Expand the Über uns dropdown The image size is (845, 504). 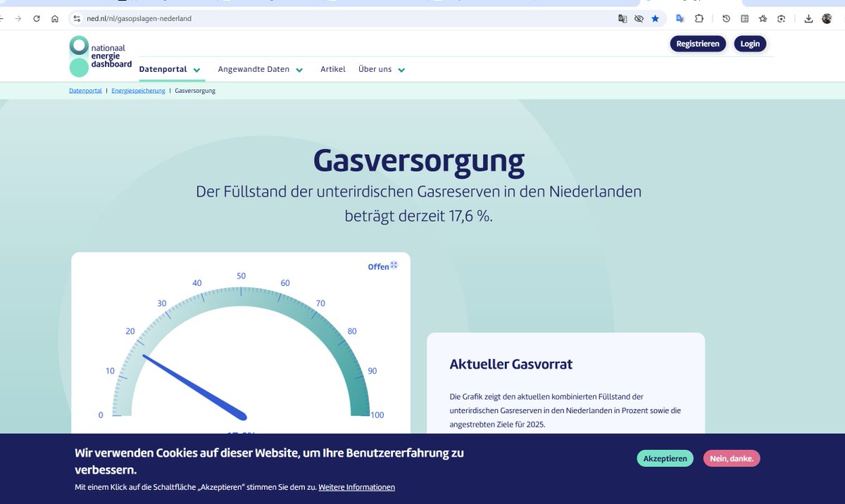pos(380,69)
